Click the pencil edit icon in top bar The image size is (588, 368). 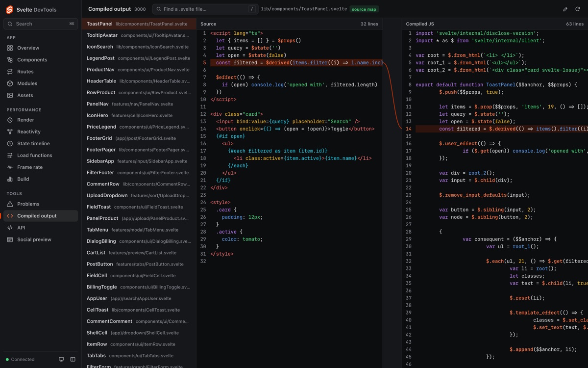click(x=565, y=9)
